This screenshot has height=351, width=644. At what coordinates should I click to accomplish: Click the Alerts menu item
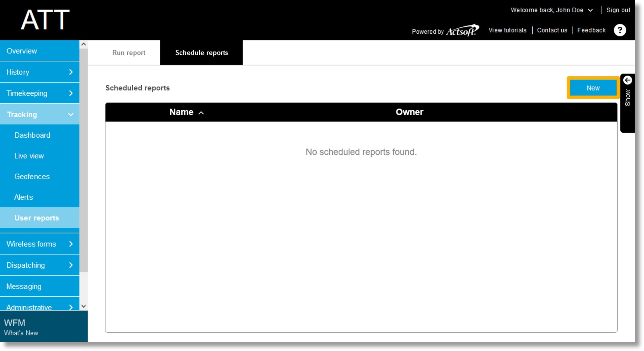(x=24, y=197)
